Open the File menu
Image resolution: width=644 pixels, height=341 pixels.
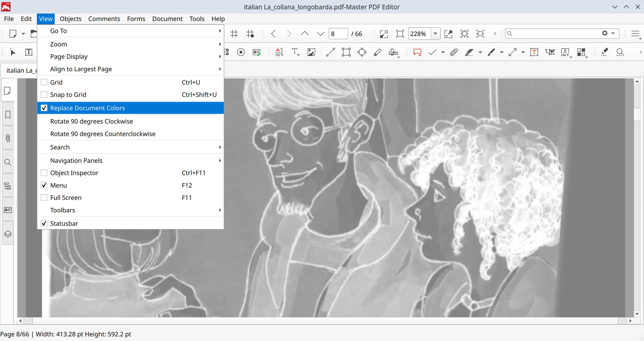pyautogui.click(x=9, y=19)
